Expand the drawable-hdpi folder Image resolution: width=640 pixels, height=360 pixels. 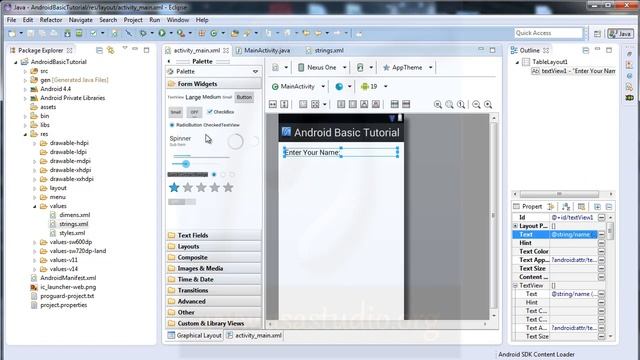point(35,143)
